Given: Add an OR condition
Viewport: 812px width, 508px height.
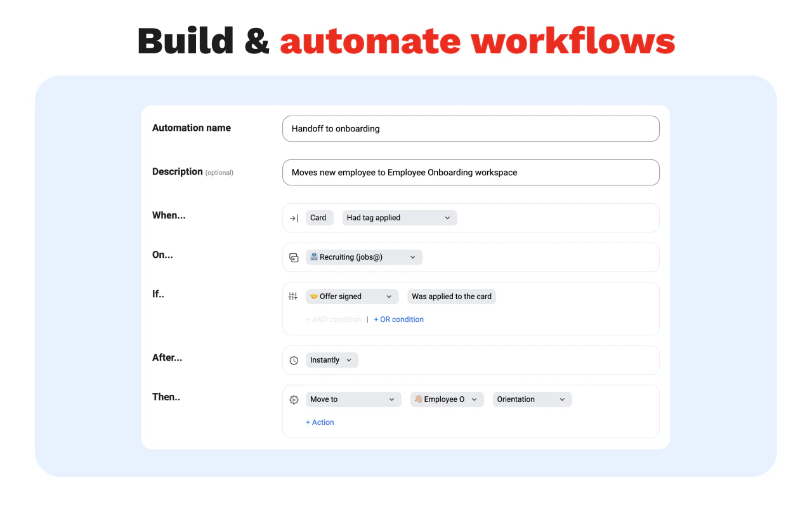Looking at the screenshot, I should coord(398,319).
